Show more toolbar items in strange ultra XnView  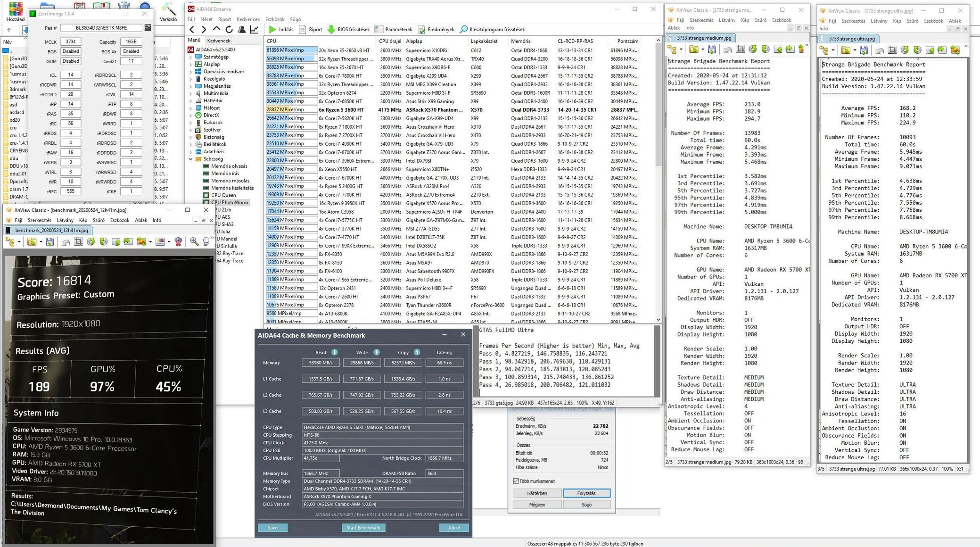point(966,47)
